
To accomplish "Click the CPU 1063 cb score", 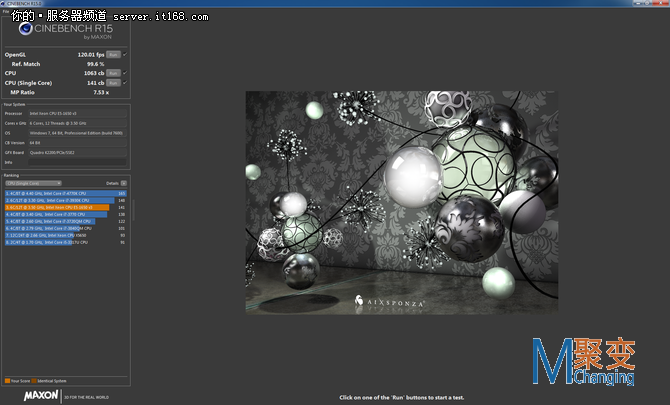I will tap(94, 73).
